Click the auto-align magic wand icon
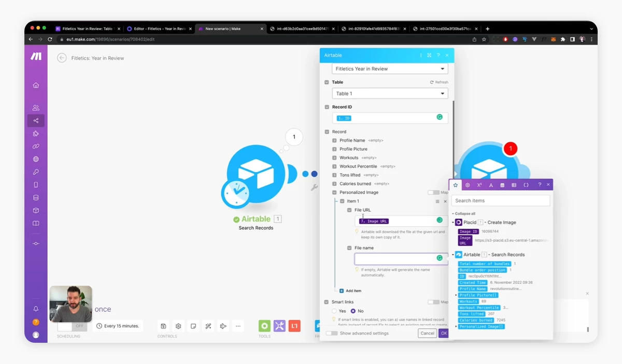The height and width of the screenshot is (364, 622). 208,326
